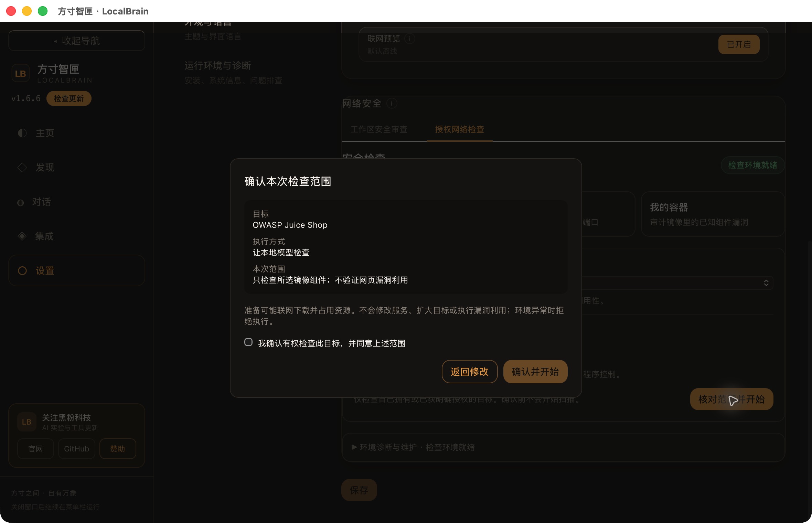
Task: Click the LB logo next to 方寸智匣
Action: point(21,74)
